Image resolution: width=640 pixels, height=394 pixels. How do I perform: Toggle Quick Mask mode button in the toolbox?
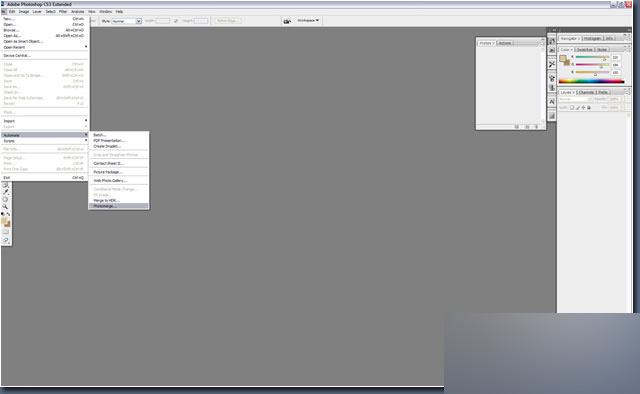click(6, 232)
